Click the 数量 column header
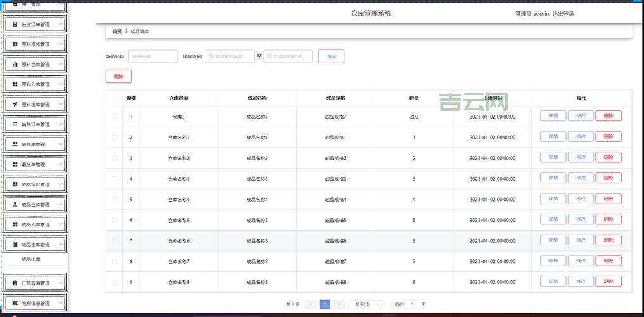The width and height of the screenshot is (644, 317). 414,98
